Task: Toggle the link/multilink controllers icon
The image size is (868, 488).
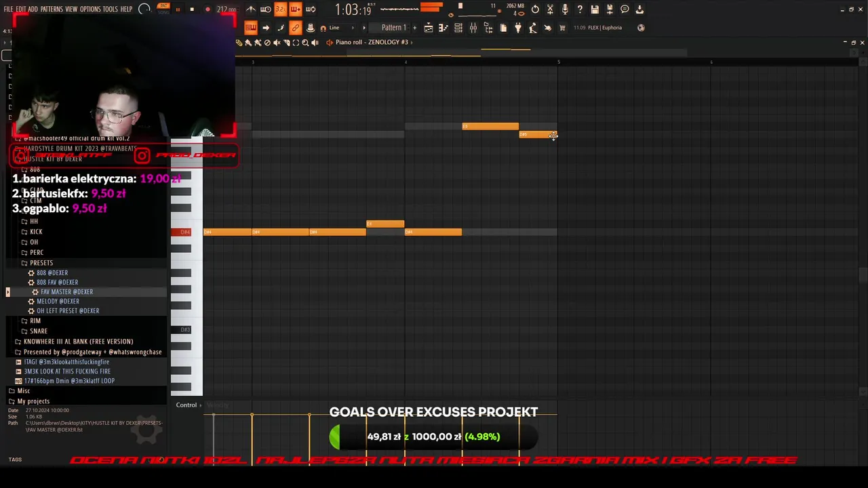Action: coord(295,28)
